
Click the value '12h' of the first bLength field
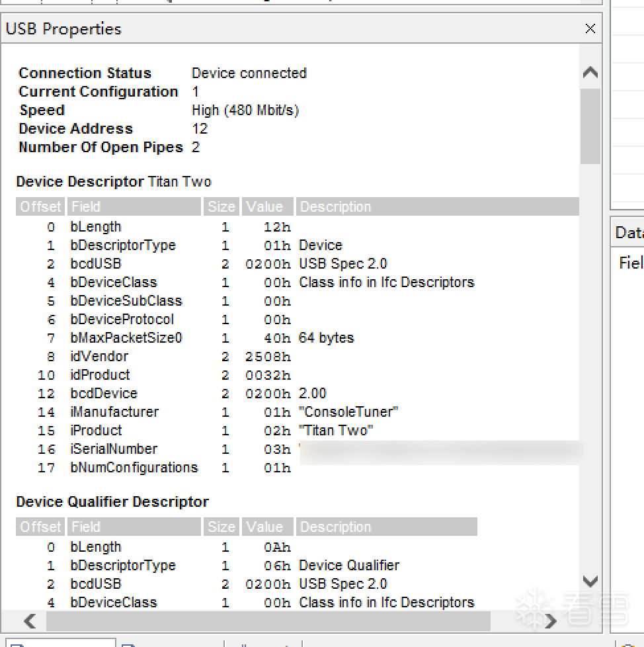[277, 227]
